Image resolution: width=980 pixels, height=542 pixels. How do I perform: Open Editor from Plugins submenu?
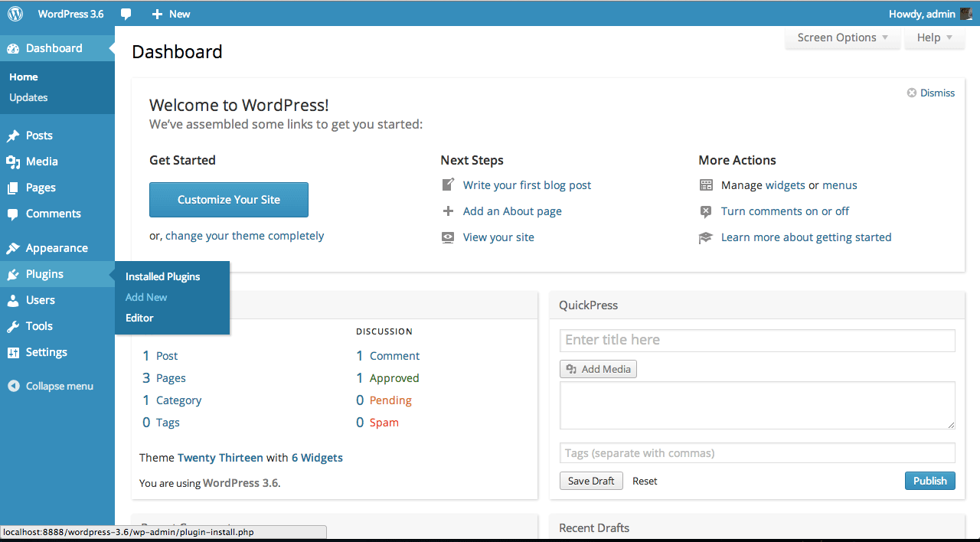click(139, 318)
